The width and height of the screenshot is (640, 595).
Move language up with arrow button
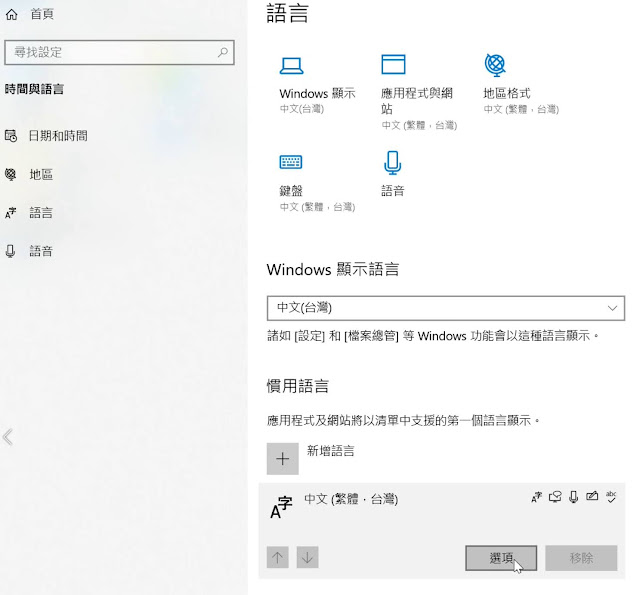(278, 557)
